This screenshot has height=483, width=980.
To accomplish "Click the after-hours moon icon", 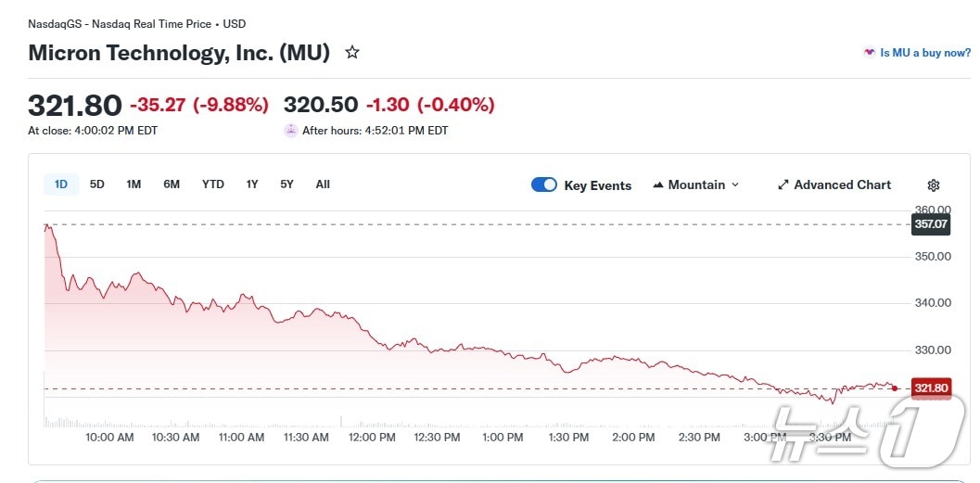I will [x=291, y=131].
